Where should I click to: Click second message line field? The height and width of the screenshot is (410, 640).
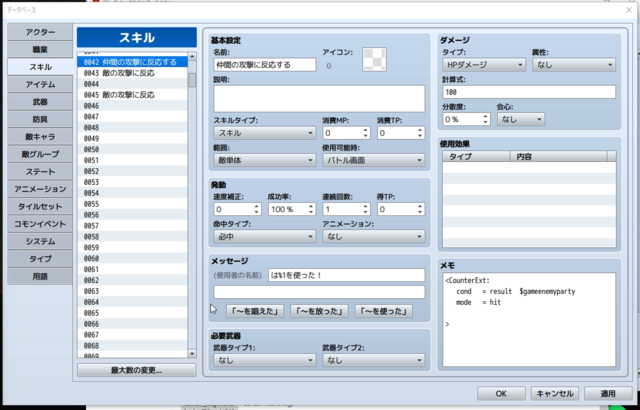coord(319,292)
